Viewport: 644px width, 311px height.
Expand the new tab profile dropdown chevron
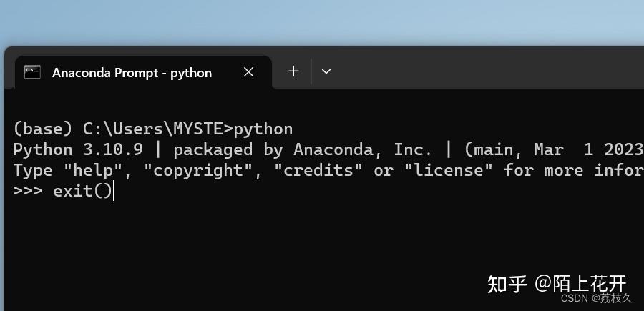point(326,71)
